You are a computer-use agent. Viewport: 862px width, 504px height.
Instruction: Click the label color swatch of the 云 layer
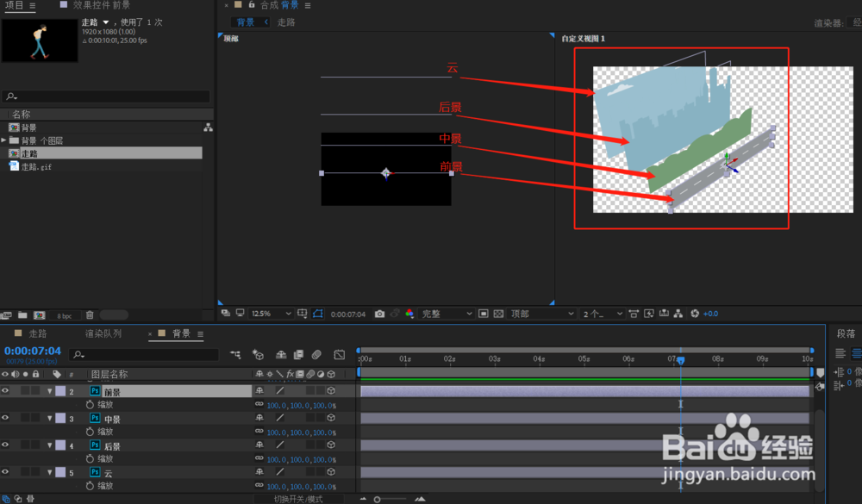(x=60, y=472)
